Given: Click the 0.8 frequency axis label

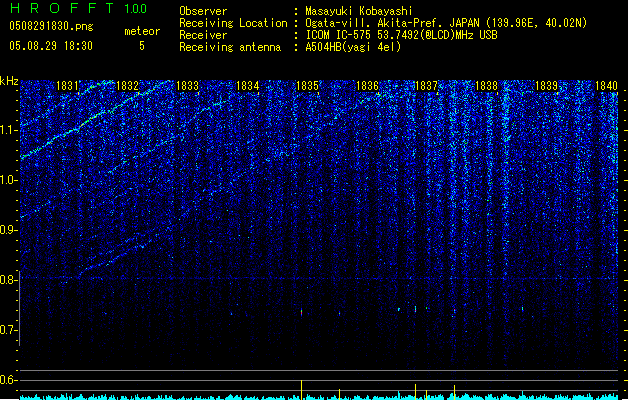Looking at the screenshot, I should [8, 280].
